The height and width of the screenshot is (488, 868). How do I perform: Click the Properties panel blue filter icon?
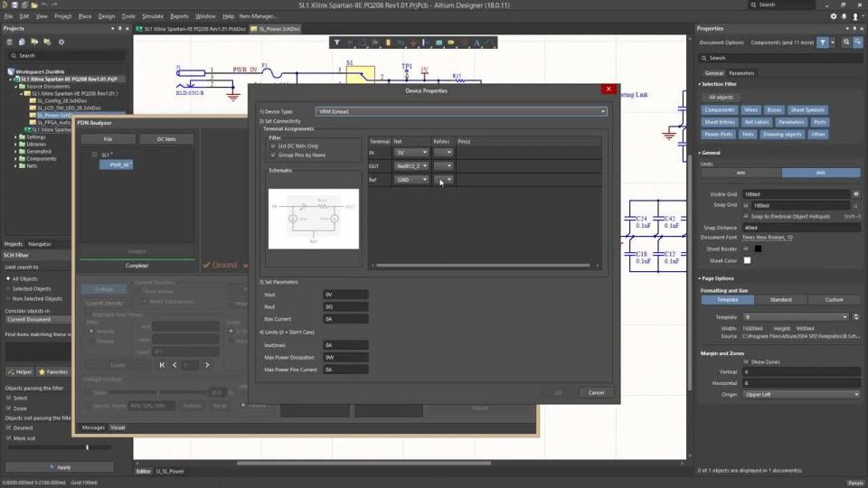(823, 42)
